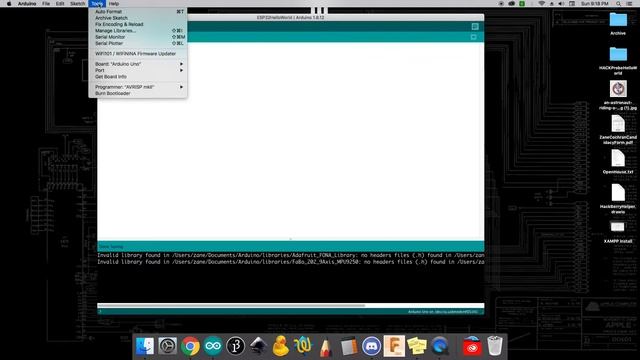Open QuickTime Player from the Dock
This screenshot has width=640, height=360.
tap(440, 346)
